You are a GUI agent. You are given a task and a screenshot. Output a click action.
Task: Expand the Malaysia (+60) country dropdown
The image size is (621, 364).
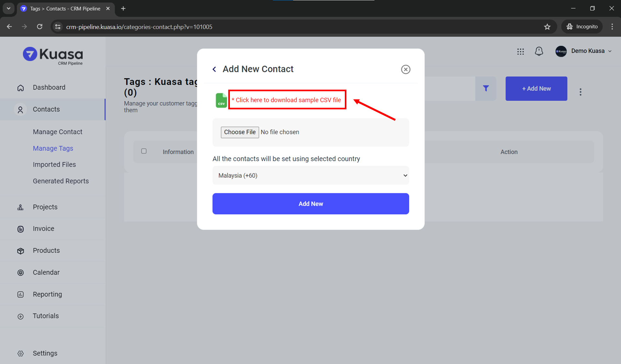(x=310, y=175)
